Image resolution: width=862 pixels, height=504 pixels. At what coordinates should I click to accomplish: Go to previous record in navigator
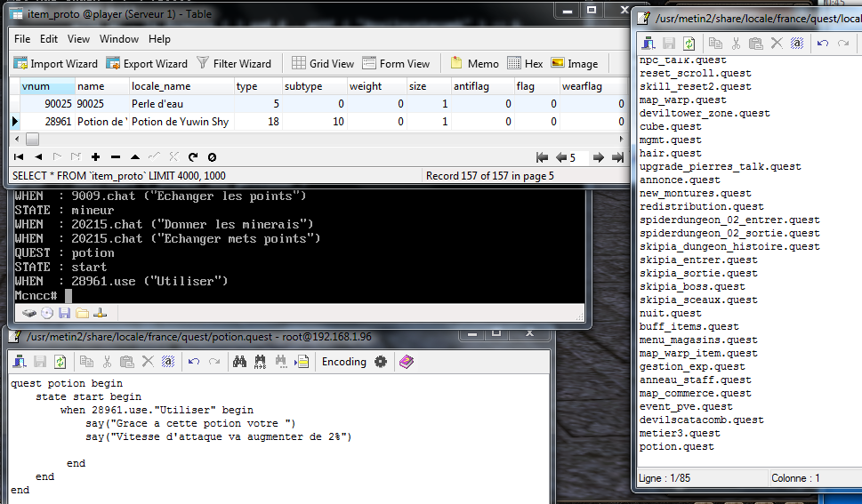[38, 157]
